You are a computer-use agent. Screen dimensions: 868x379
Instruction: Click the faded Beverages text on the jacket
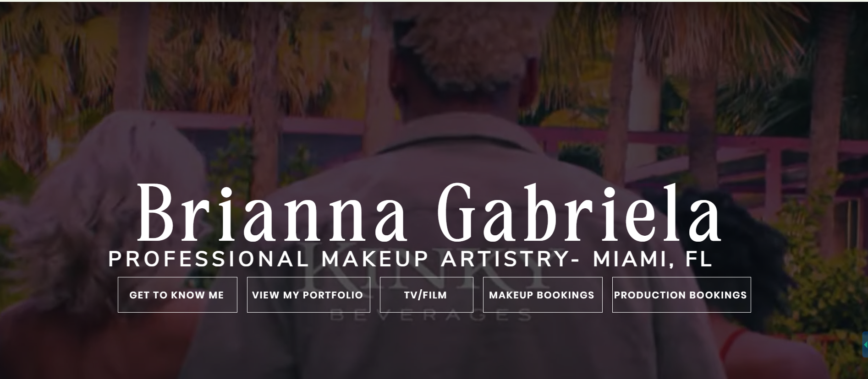(431, 316)
